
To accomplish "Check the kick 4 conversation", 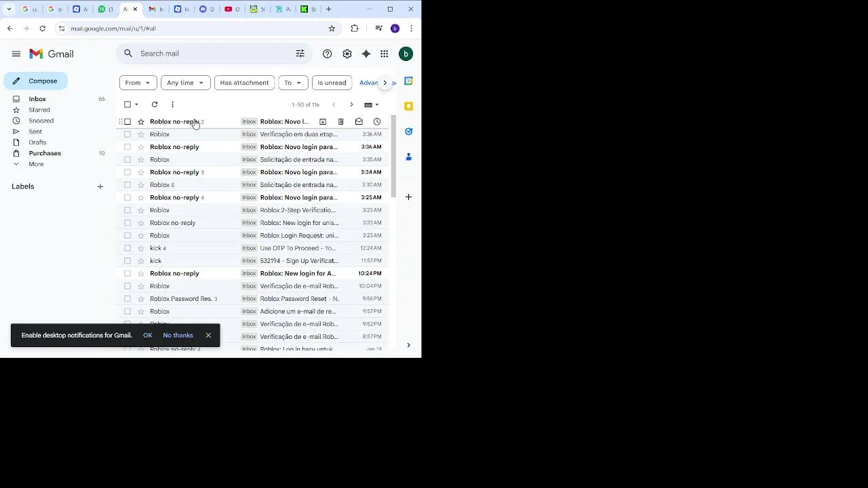I will (x=127, y=248).
